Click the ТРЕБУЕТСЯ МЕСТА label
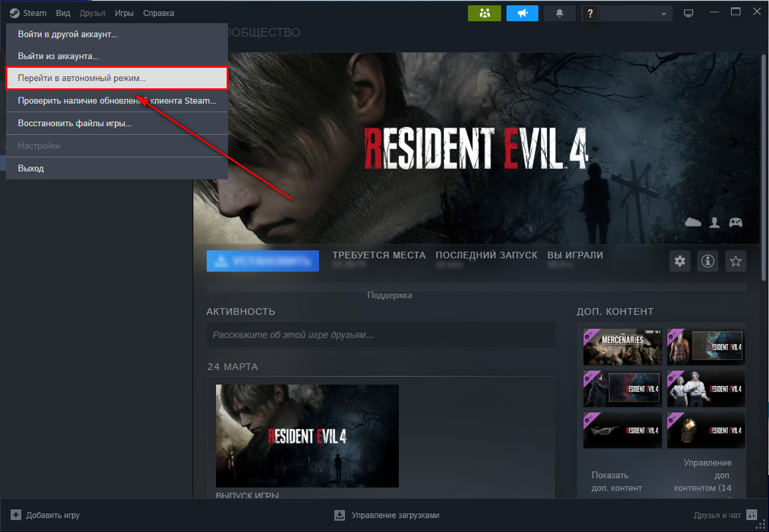Viewport: 769px width, 532px height. pyautogui.click(x=379, y=255)
